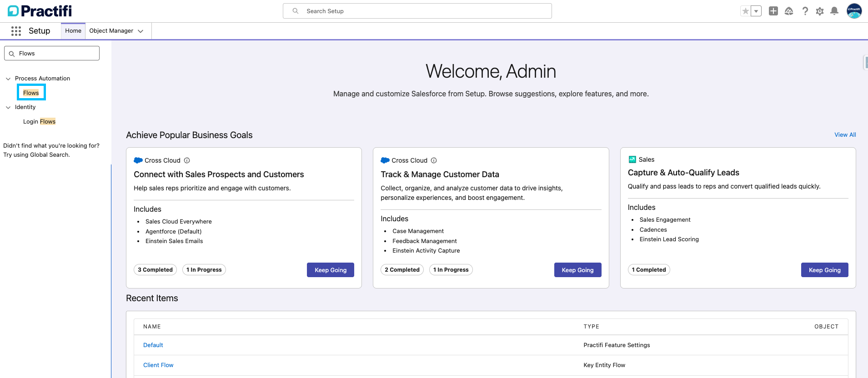Expand the Object Manager tab dropdown chevron
Screen dimensions: 868x378
click(x=140, y=31)
